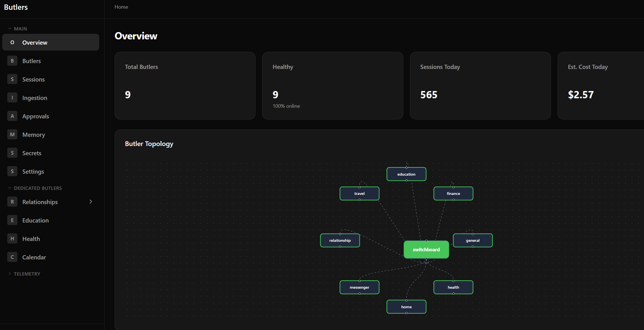Open Memory using its sidebar icon
Viewport: 644px width, 330px height.
[12, 134]
